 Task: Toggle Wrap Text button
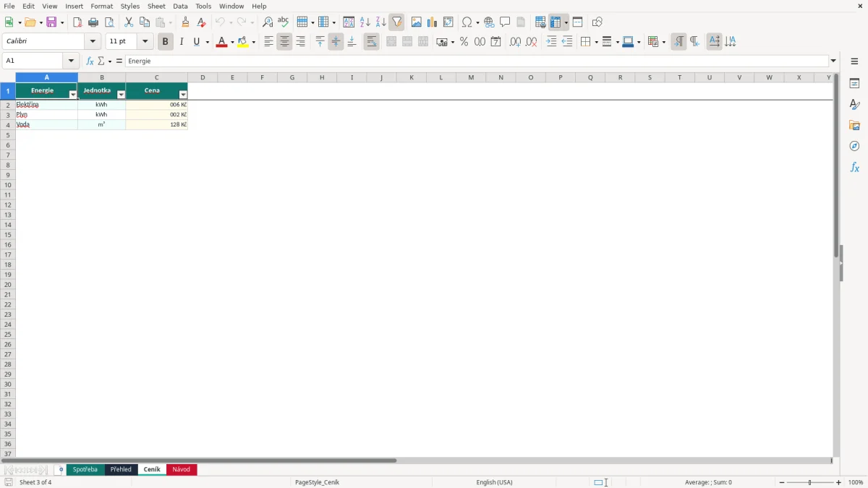[x=372, y=42]
